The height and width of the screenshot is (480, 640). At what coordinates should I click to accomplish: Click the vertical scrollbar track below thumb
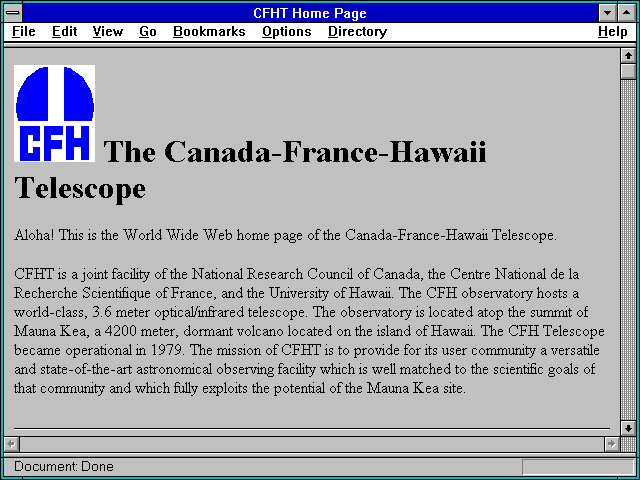point(628,250)
